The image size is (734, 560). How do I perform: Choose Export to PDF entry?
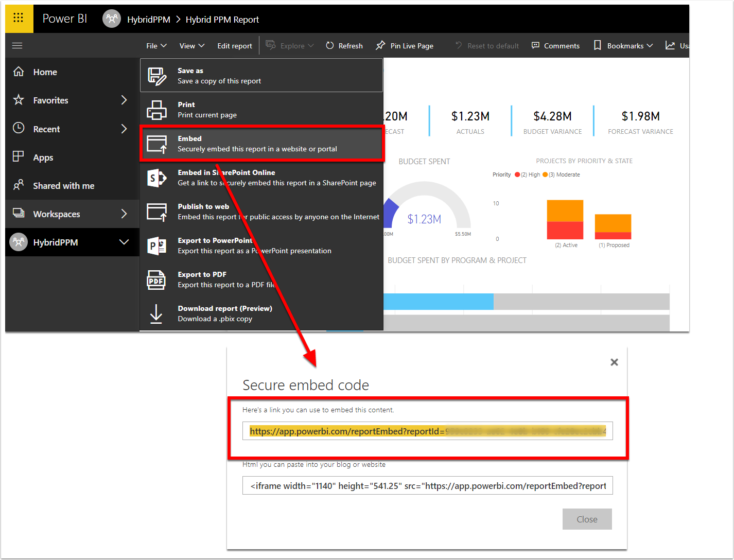(x=261, y=279)
